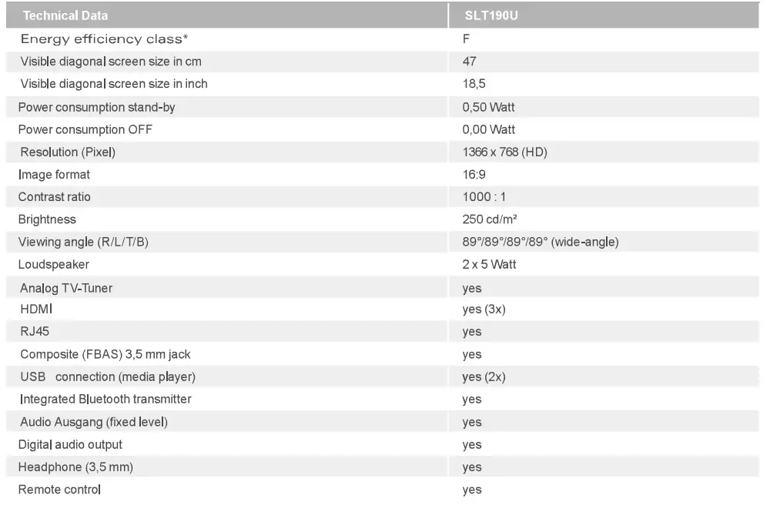Select the 18,5 inch screen size value

474,84
